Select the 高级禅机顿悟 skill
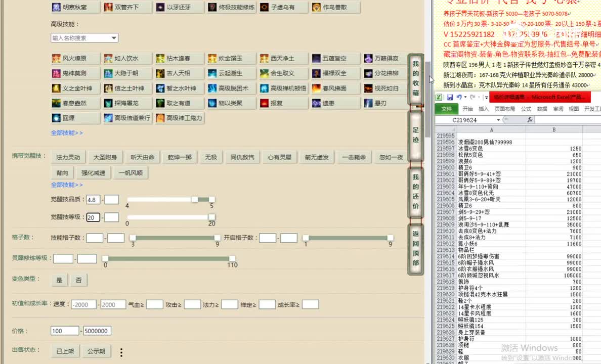The height and width of the screenshot is (364, 601). pos(283,88)
